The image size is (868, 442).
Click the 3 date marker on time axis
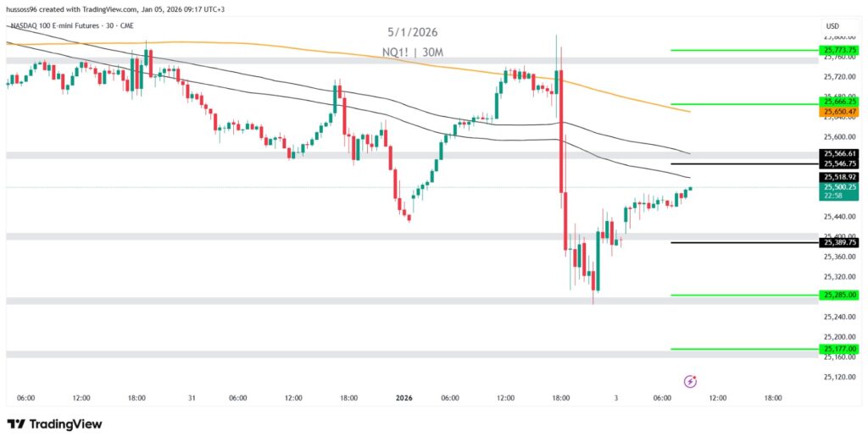coord(616,397)
